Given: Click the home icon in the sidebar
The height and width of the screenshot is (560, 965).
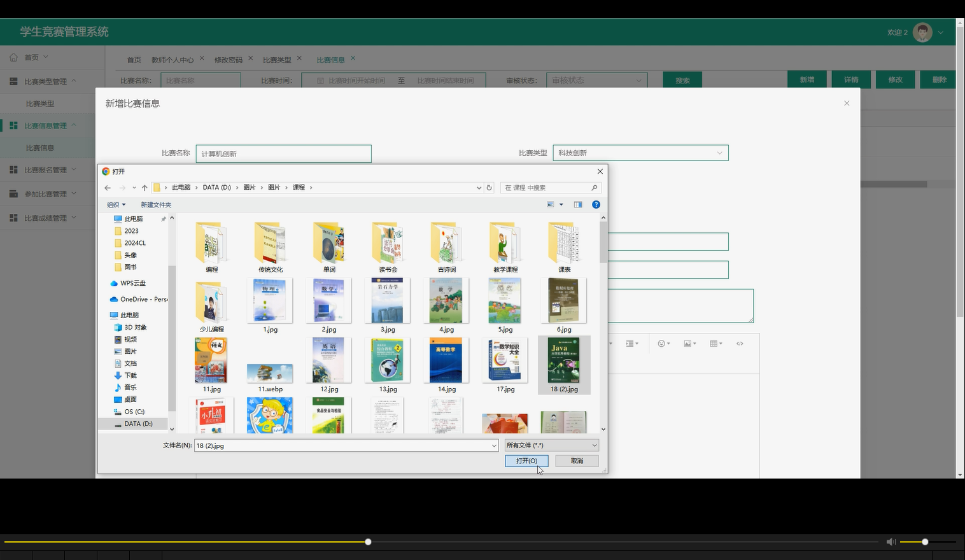Looking at the screenshot, I should [x=13, y=57].
